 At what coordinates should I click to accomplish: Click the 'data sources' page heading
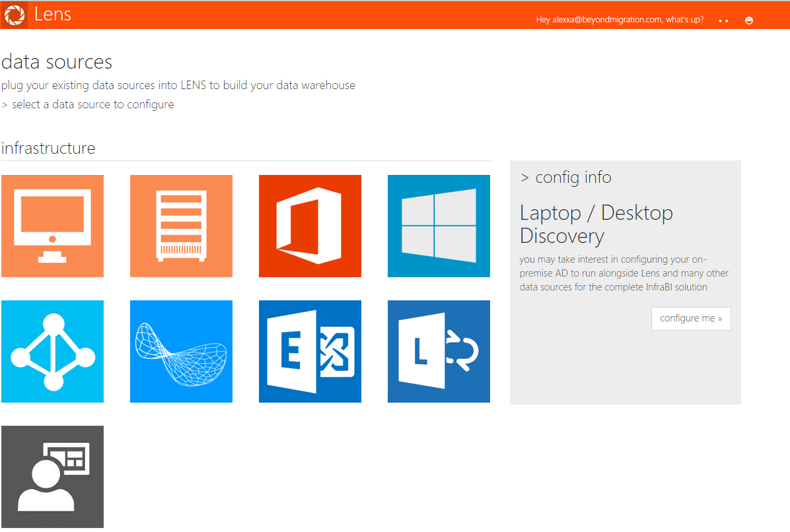57,62
